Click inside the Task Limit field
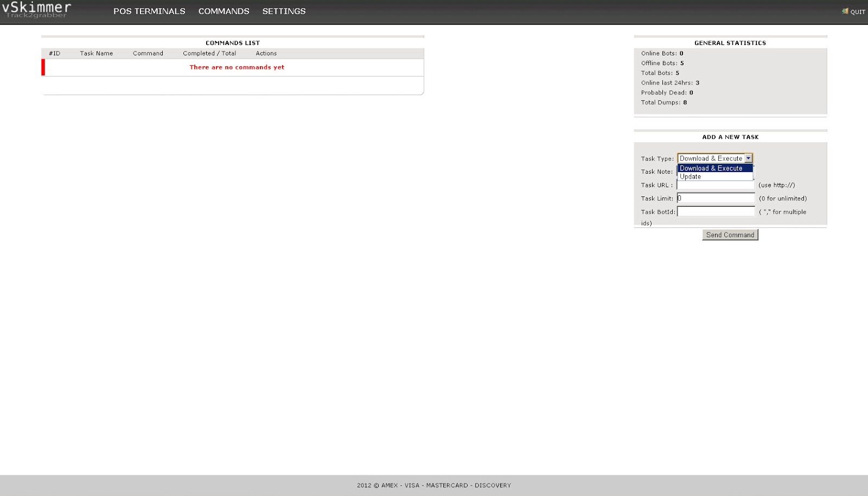 coord(716,199)
